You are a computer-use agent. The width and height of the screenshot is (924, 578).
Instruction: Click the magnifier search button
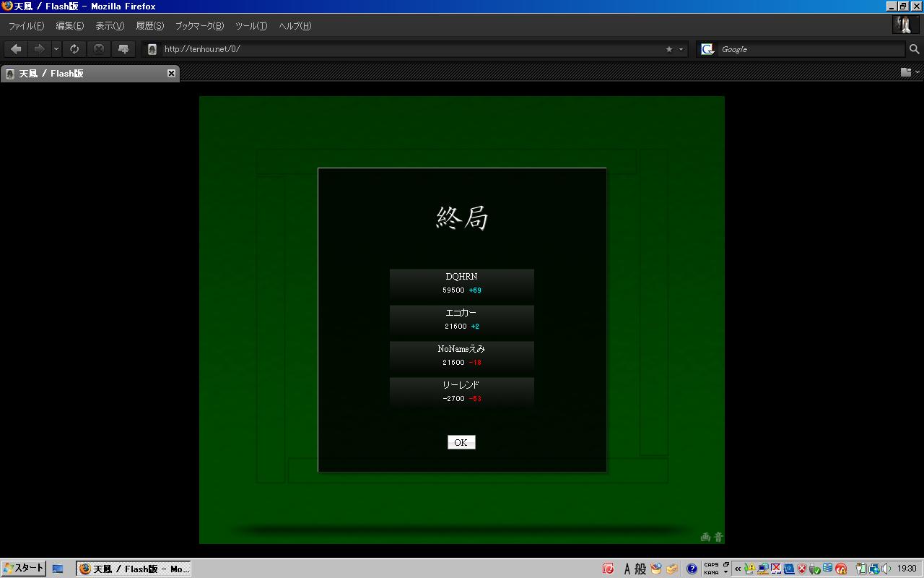point(914,49)
